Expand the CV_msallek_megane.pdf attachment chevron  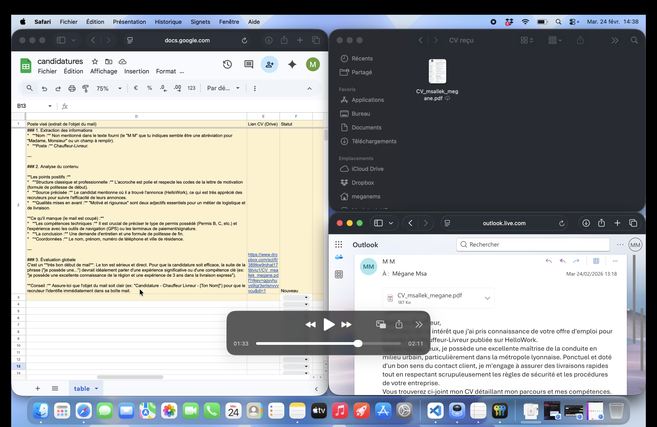pos(487,297)
